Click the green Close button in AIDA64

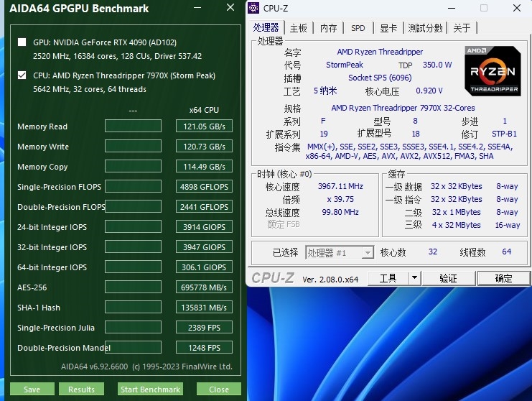tap(219, 389)
